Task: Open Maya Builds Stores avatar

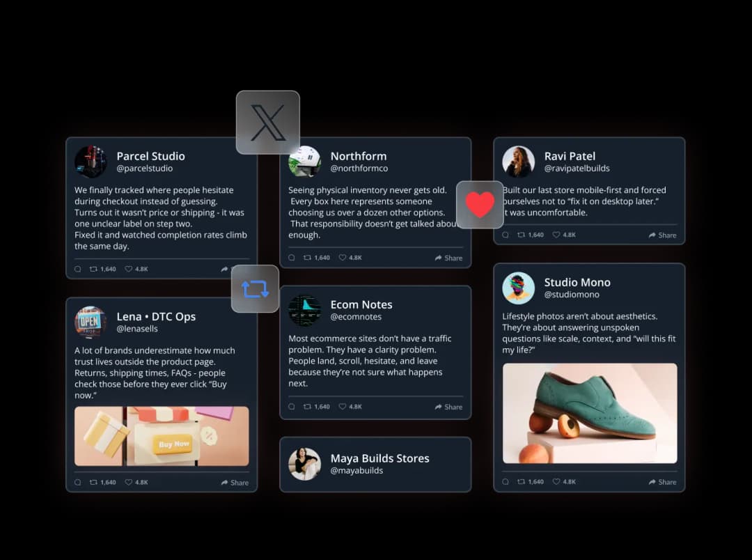Action: 304,464
